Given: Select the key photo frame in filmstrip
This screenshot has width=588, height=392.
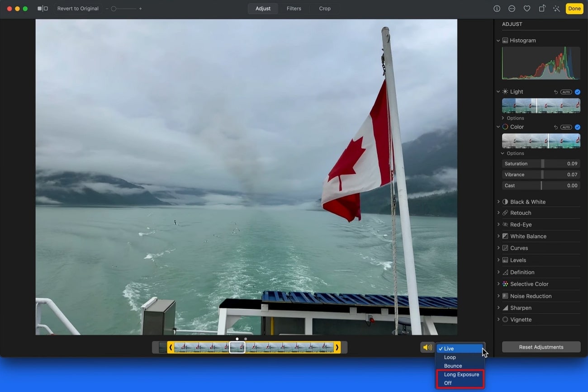Looking at the screenshot, I should (237, 347).
